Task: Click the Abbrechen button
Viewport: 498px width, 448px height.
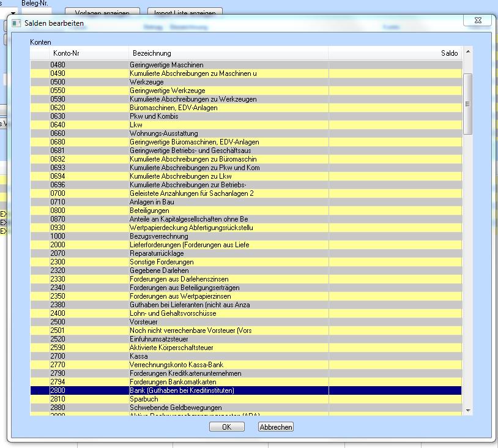Action: click(x=276, y=427)
